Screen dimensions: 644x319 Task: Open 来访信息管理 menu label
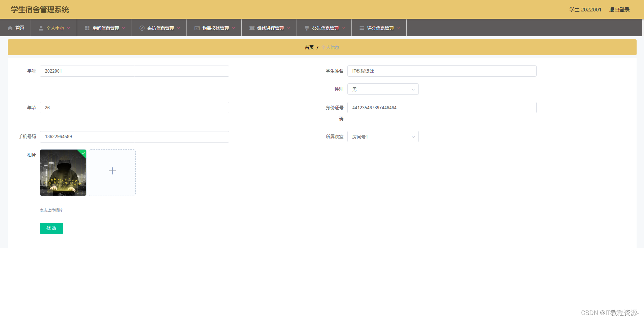pos(161,28)
